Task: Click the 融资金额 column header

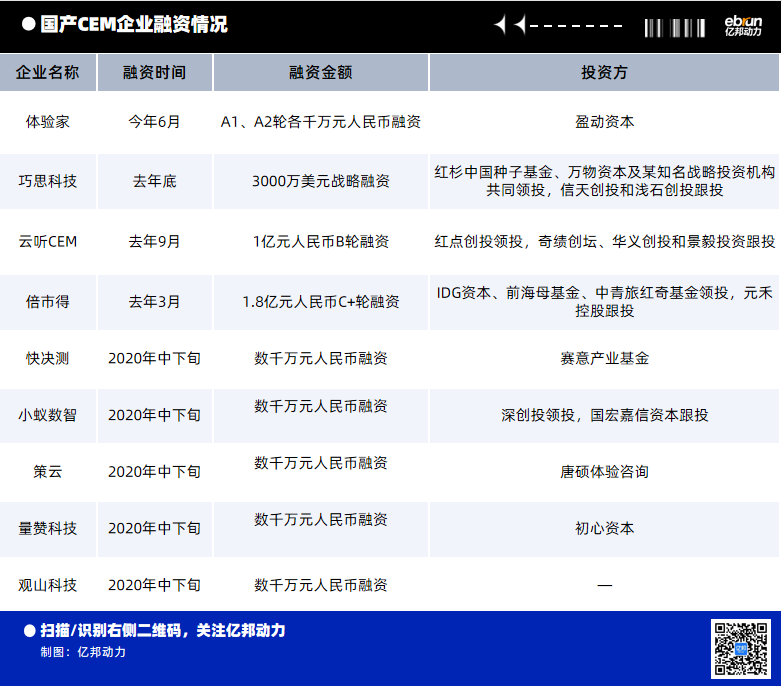Action: click(x=320, y=73)
